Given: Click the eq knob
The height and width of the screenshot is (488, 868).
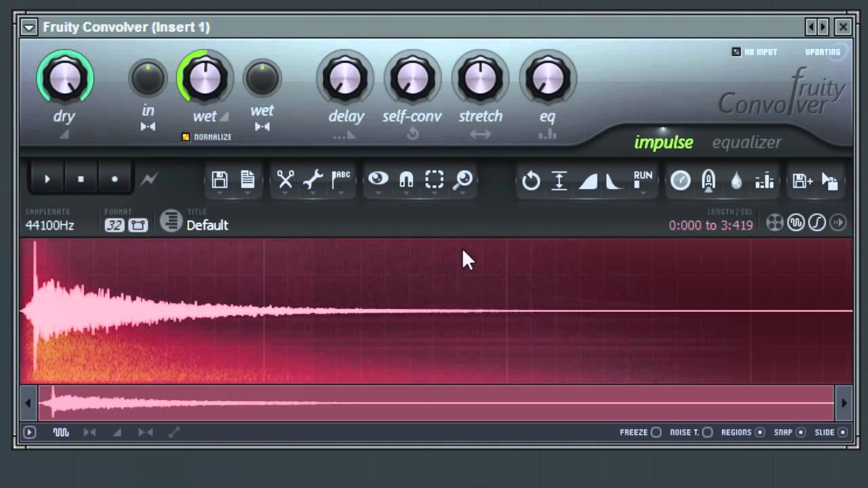Looking at the screenshot, I should (547, 78).
